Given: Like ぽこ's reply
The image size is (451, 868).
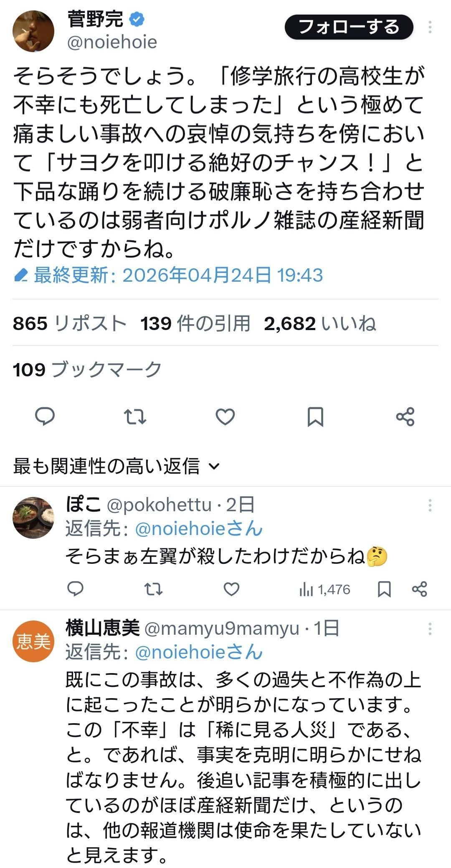Looking at the screenshot, I should pyautogui.click(x=231, y=589).
